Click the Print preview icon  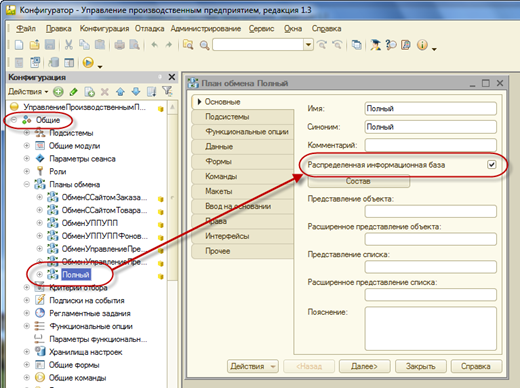point(135,45)
